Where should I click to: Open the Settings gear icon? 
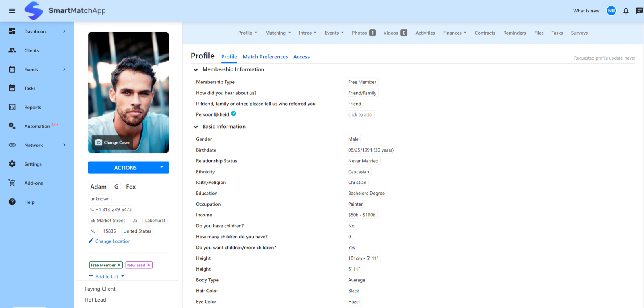[x=12, y=164]
